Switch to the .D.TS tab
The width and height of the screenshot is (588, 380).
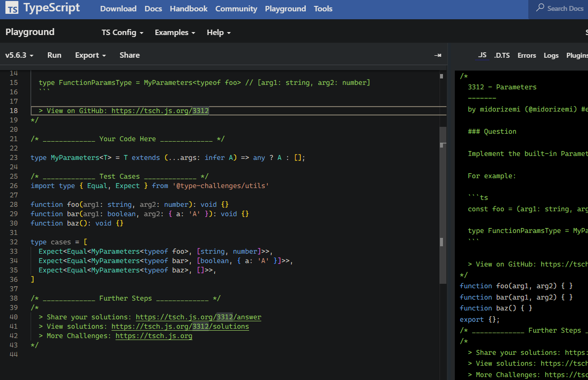[502, 55]
